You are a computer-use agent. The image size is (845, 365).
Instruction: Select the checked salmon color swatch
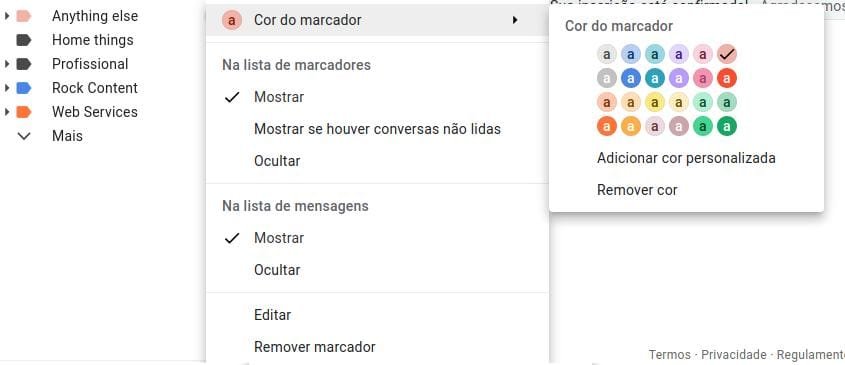pos(727,54)
